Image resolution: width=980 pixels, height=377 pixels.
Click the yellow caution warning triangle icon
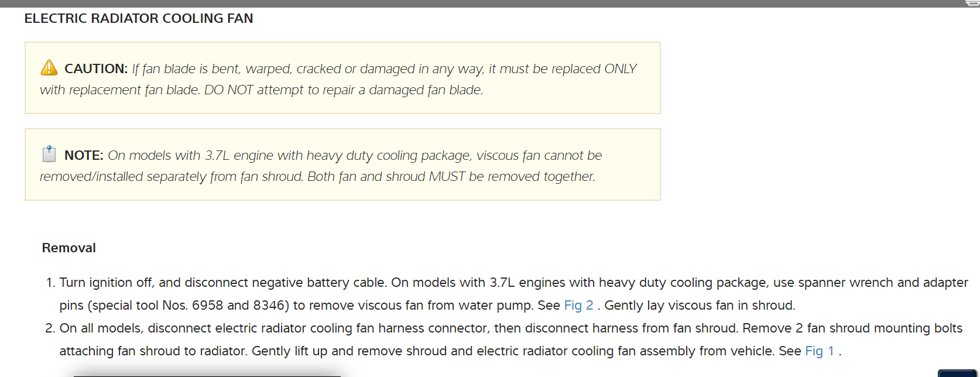(49, 68)
